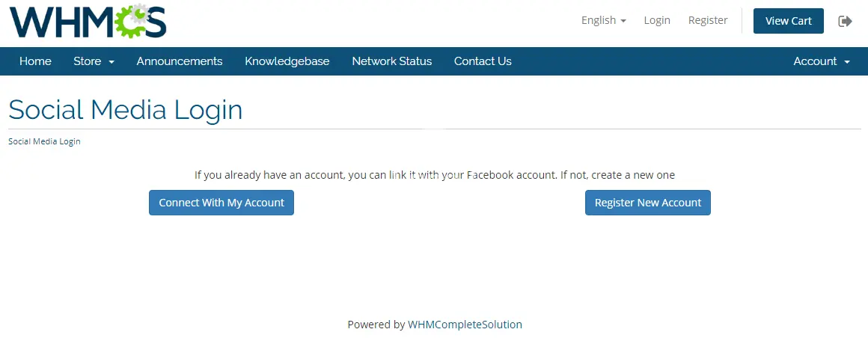Open the English language dropdown
Viewport: 868px width, 338px height.
[x=603, y=20]
